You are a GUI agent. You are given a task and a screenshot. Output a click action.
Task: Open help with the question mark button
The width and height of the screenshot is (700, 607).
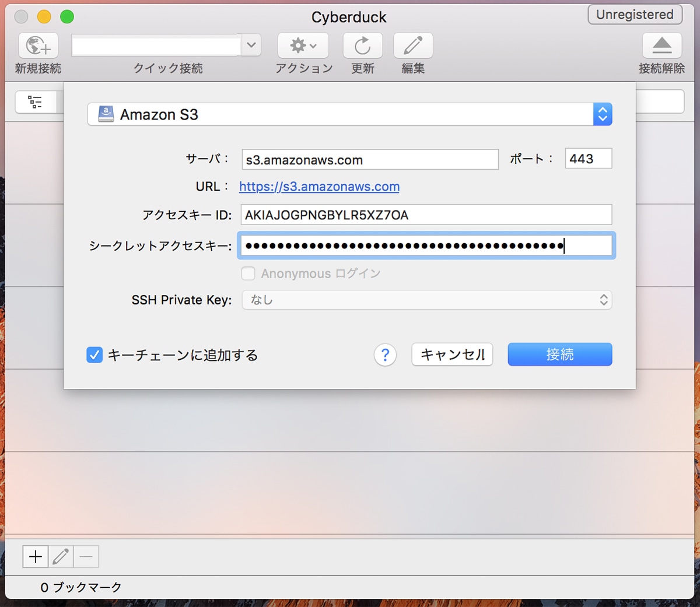(385, 355)
